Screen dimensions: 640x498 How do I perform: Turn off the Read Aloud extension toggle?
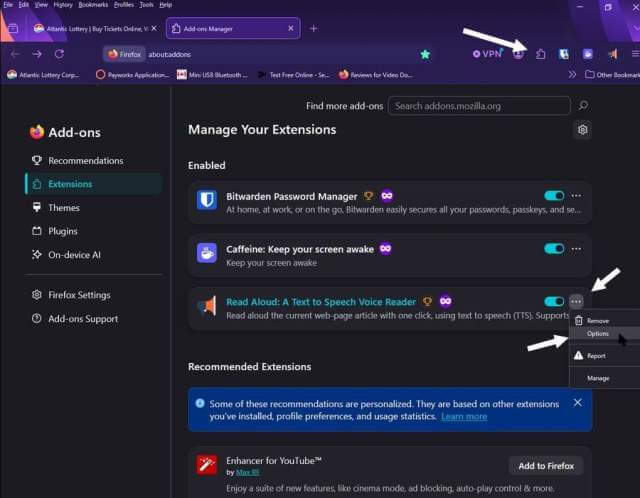point(554,302)
